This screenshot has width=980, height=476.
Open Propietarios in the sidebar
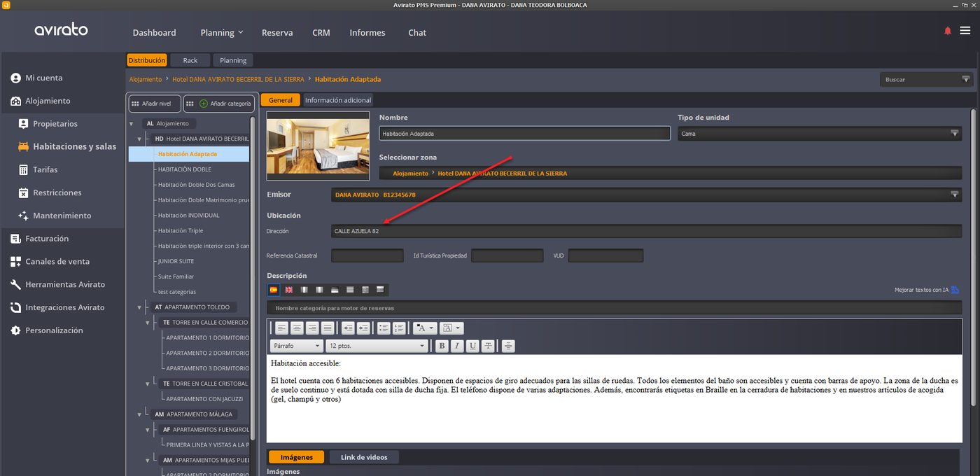55,124
